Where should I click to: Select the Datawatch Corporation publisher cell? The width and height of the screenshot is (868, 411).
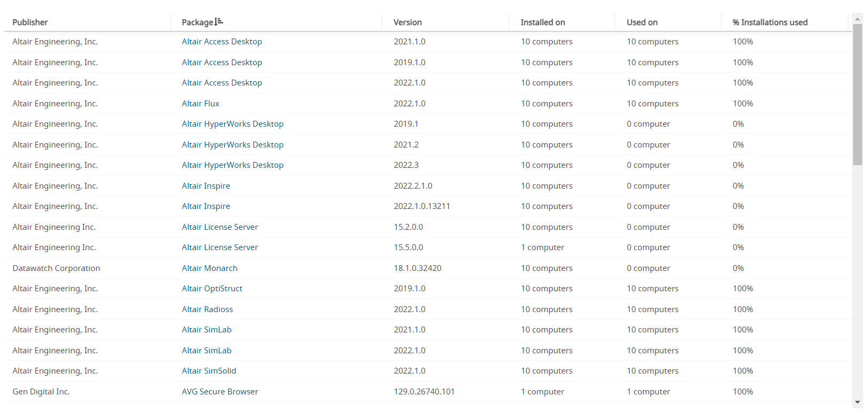click(56, 268)
